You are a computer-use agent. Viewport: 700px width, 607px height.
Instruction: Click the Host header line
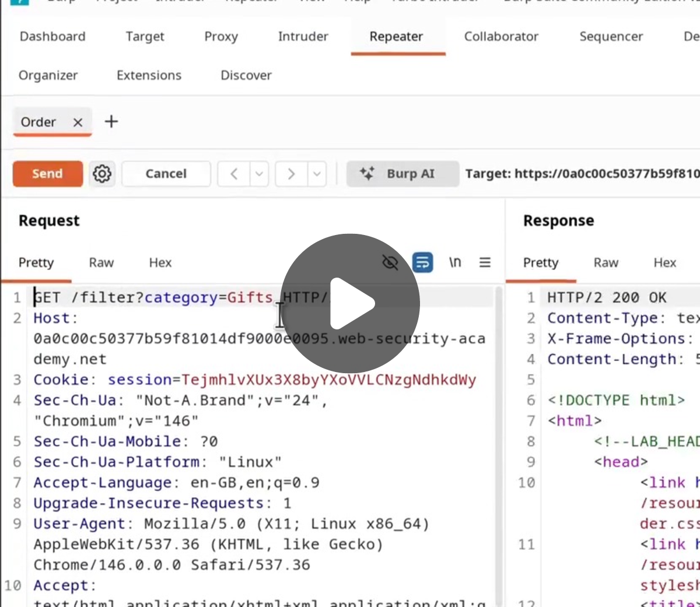point(260,339)
